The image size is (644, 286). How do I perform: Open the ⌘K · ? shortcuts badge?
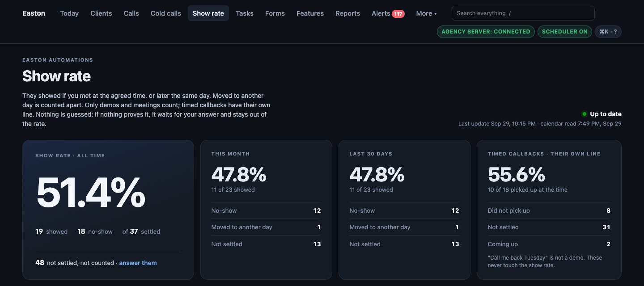point(608,32)
